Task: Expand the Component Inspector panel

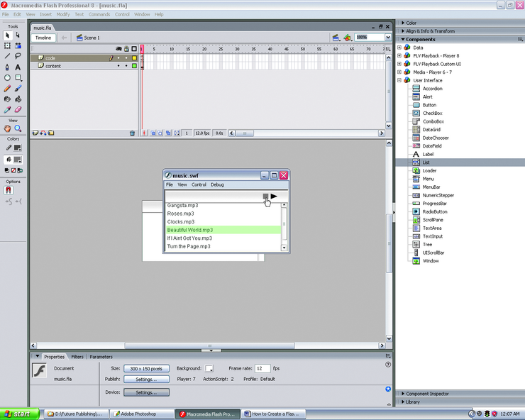Action: coord(403,394)
